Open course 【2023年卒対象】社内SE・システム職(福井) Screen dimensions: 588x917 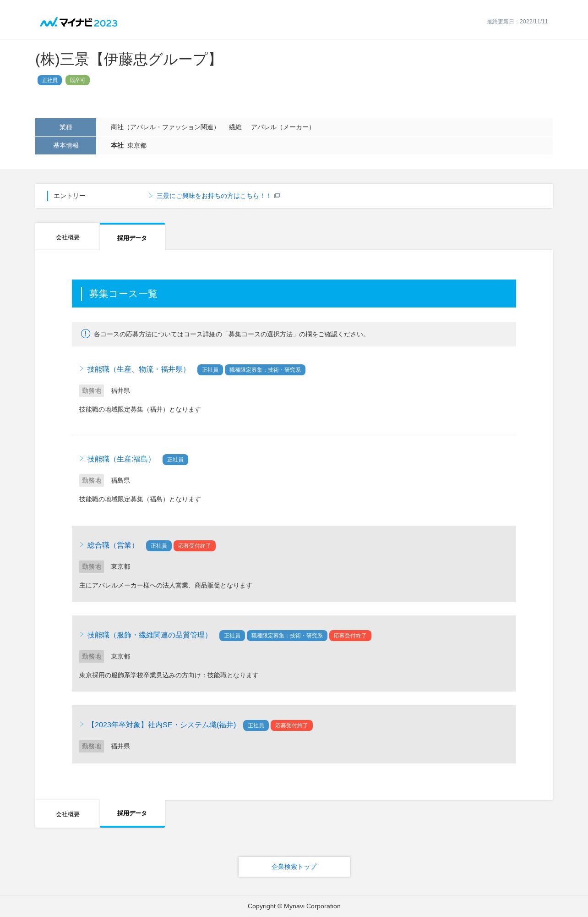point(161,725)
